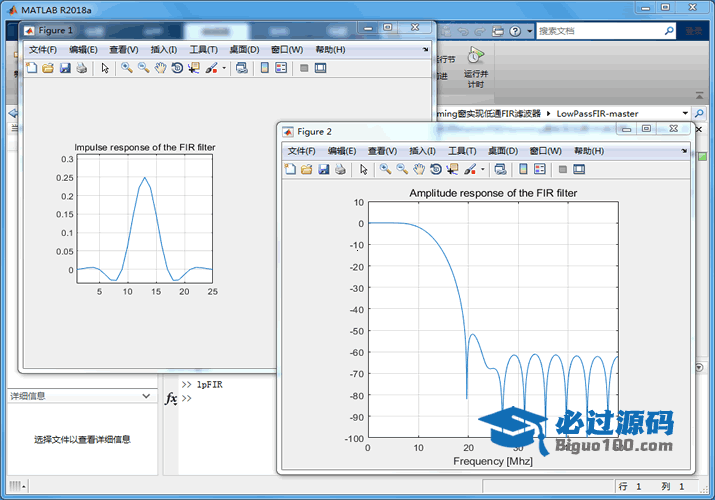715x500 pixels.
Task: Click Zoom Out tool in Figure 2 toolbar
Action: click(402, 169)
